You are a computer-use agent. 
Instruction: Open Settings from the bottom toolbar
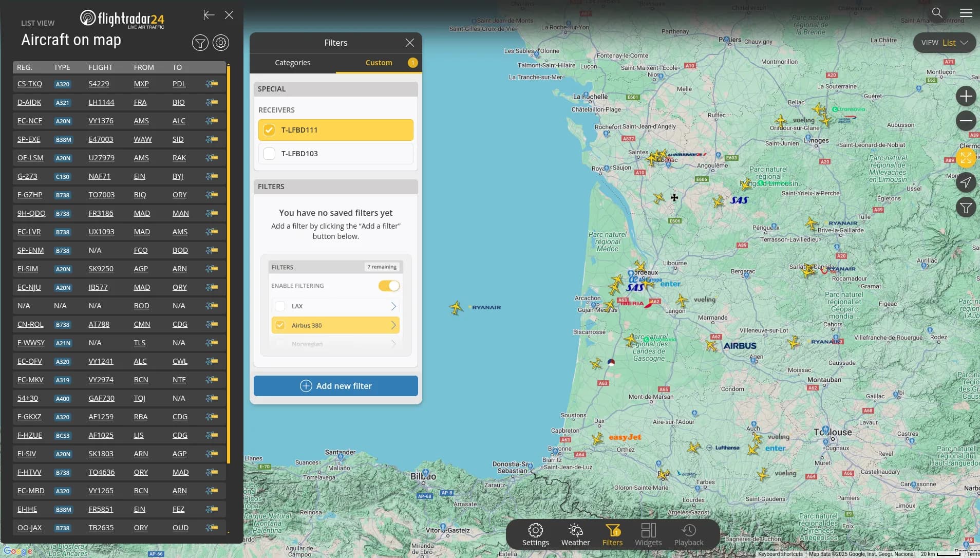point(534,534)
